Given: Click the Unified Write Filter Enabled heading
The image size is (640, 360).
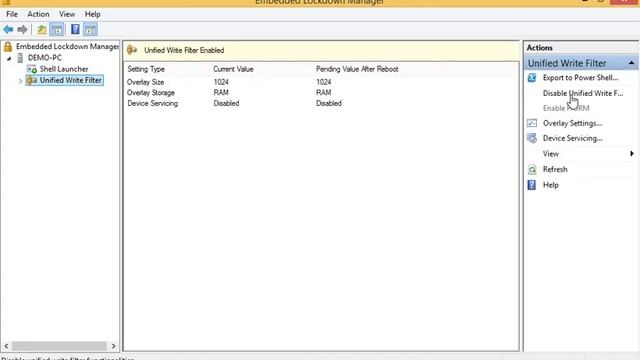Looking at the screenshot, I should point(184,50).
